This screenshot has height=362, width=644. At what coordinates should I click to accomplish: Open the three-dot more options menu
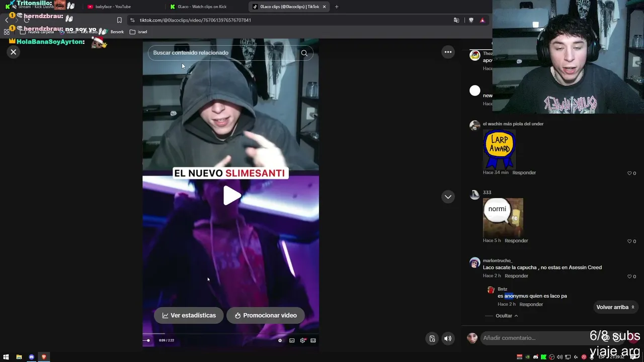pos(448,52)
